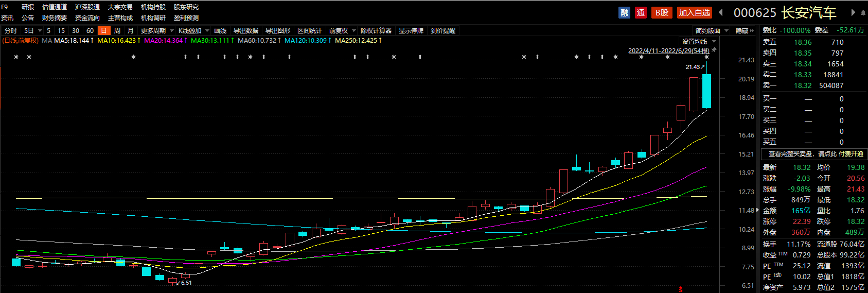Click the 加入自选 button
868x293 pixels.
click(694, 13)
